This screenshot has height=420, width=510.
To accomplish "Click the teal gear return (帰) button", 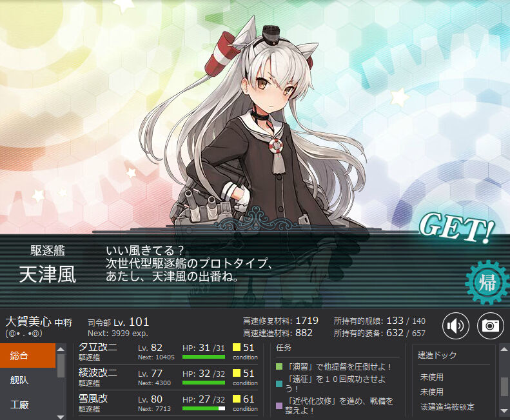I will point(487,283).
